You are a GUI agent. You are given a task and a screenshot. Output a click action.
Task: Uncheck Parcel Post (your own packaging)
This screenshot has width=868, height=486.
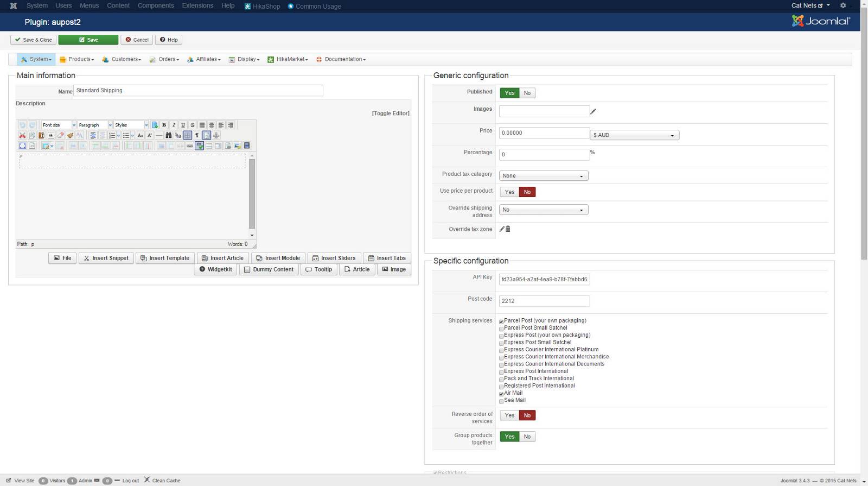[x=501, y=321]
